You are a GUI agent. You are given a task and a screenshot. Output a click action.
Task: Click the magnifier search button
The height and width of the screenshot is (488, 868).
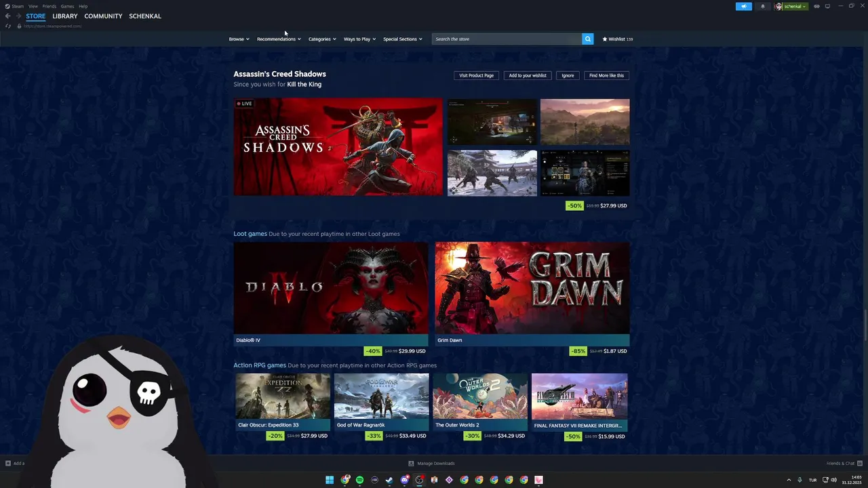[588, 39]
